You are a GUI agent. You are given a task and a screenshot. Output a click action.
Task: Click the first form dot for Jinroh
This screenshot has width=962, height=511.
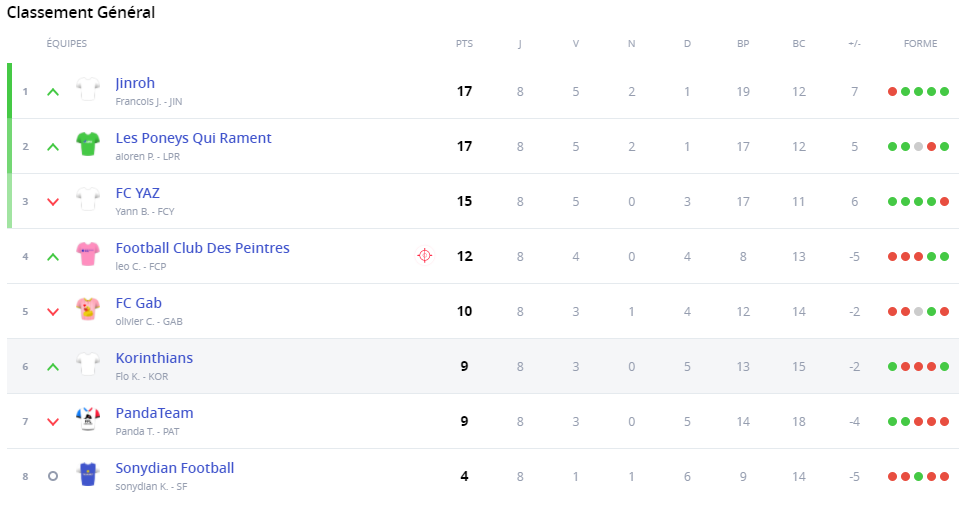point(892,92)
